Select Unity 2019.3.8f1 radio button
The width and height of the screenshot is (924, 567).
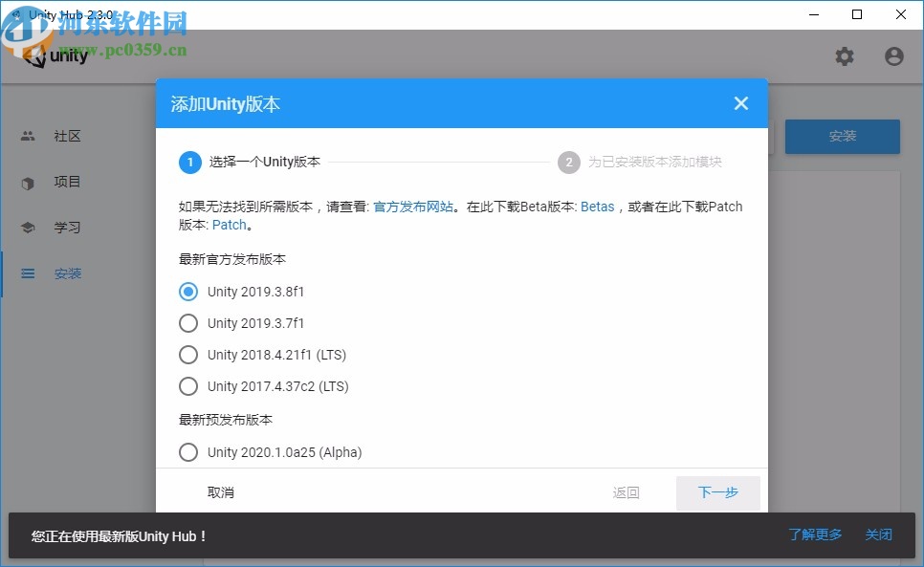(x=188, y=292)
